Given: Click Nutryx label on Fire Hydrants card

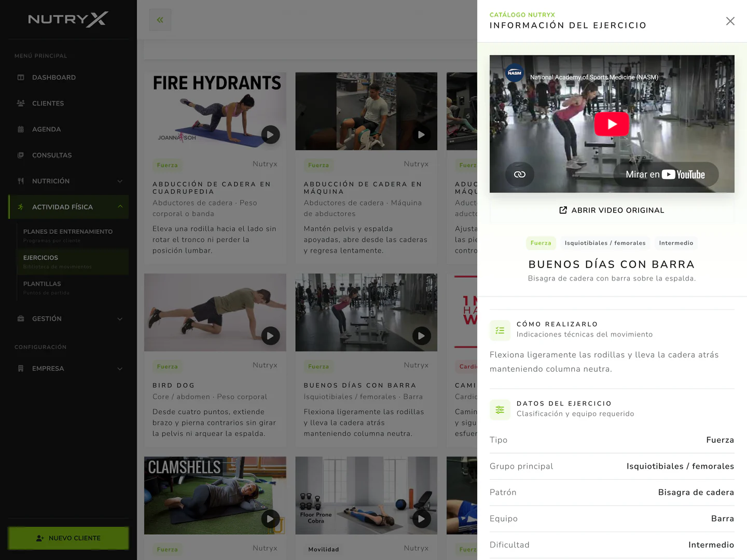Looking at the screenshot, I should click(265, 164).
